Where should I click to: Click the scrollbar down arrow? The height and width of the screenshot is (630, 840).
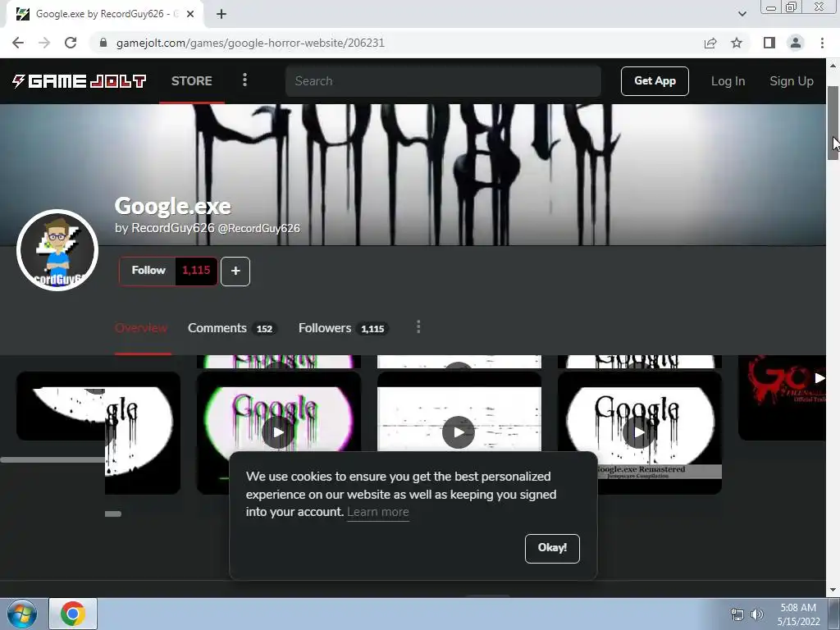point(833,590)
